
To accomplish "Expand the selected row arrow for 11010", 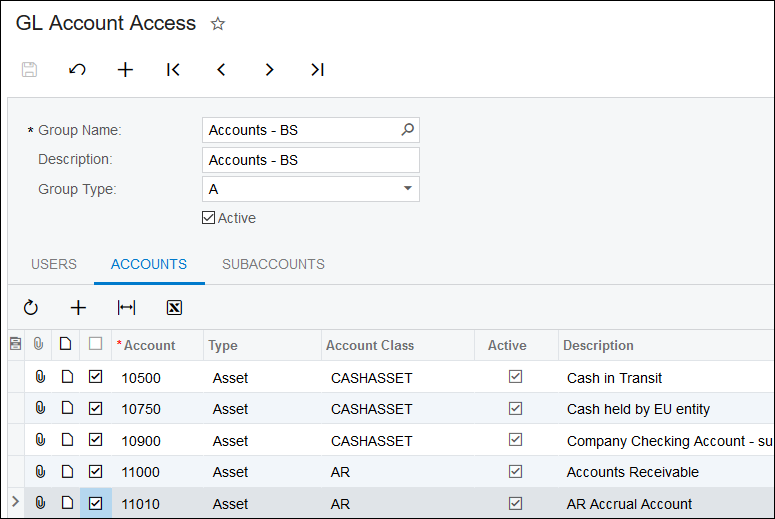I will [14, 503].
